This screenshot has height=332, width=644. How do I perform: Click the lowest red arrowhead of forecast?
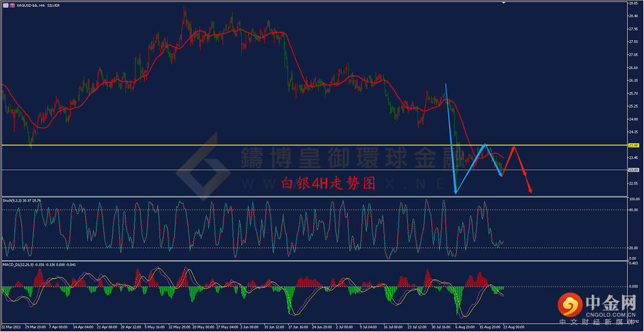[531, 190]
